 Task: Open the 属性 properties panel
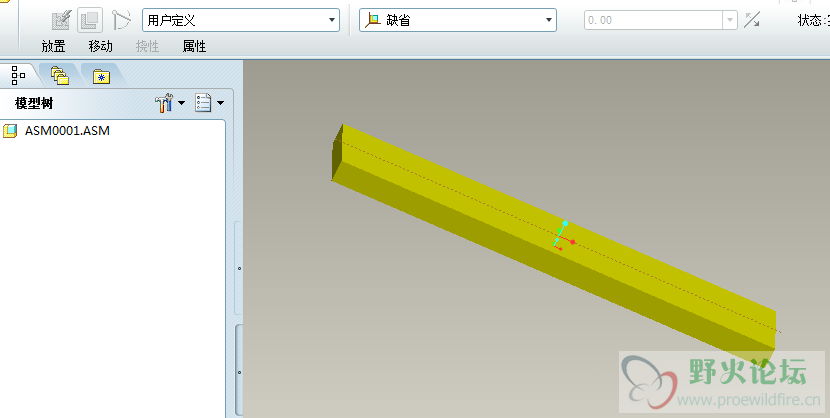[194, 47]
